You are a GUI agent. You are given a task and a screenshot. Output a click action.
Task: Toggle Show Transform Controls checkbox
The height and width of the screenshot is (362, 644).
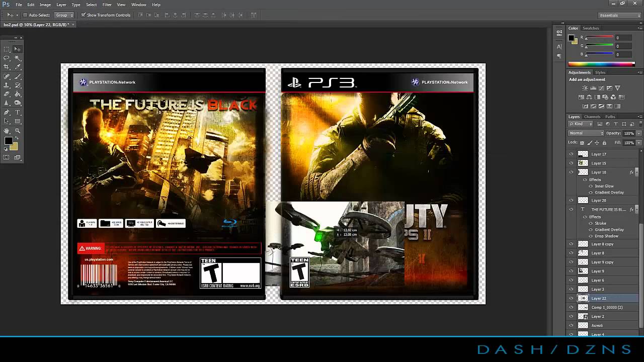pos(84,15)
